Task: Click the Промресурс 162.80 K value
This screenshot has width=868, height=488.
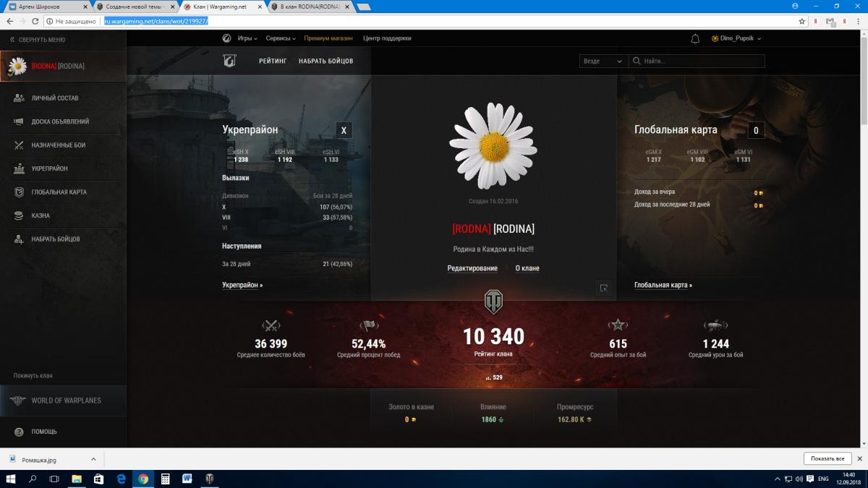Action: coord(575,419)
